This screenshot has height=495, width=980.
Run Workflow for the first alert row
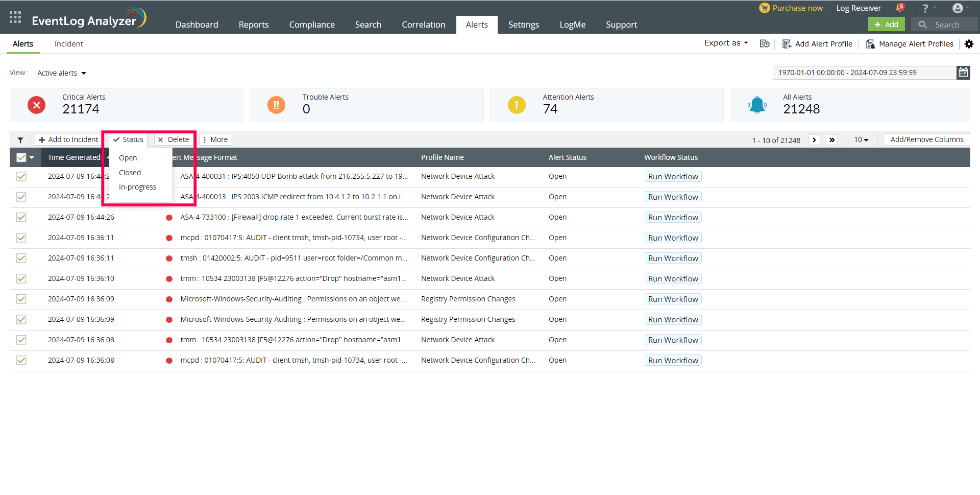pos(673,177)
